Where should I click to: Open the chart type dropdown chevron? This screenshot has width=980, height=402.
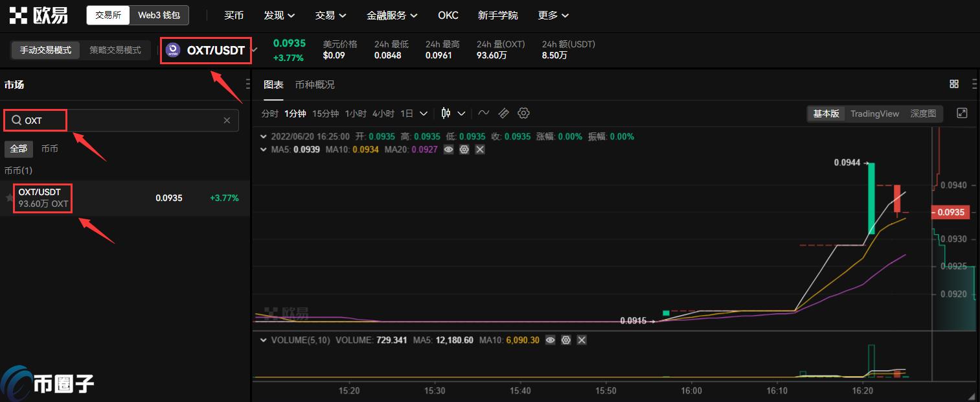[461, 113]
